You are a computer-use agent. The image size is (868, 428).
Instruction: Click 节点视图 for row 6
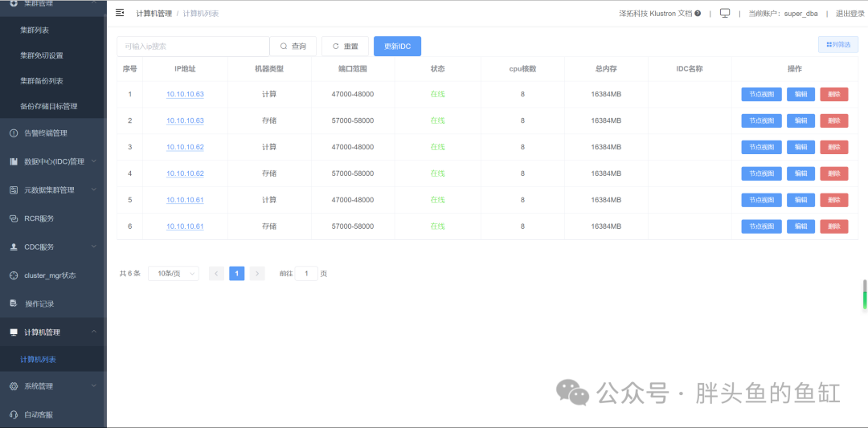pos(761,226)
